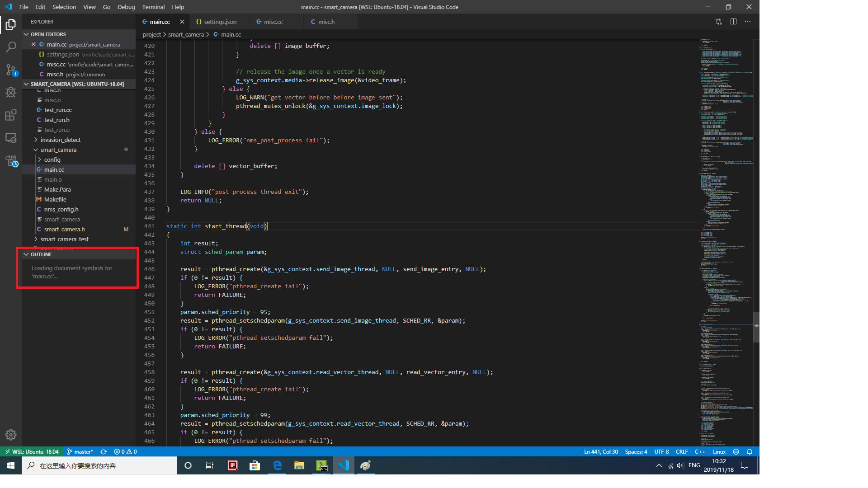Viewport: 868px width, 488px height.
Task: Open Makefile in the explorer tree
Action: pyautogui.click(x=55, y=199)
